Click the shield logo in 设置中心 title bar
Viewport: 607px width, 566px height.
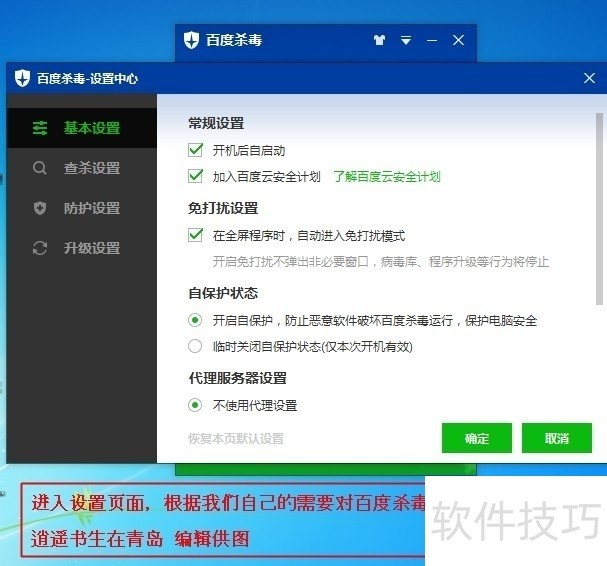(22, 78)
